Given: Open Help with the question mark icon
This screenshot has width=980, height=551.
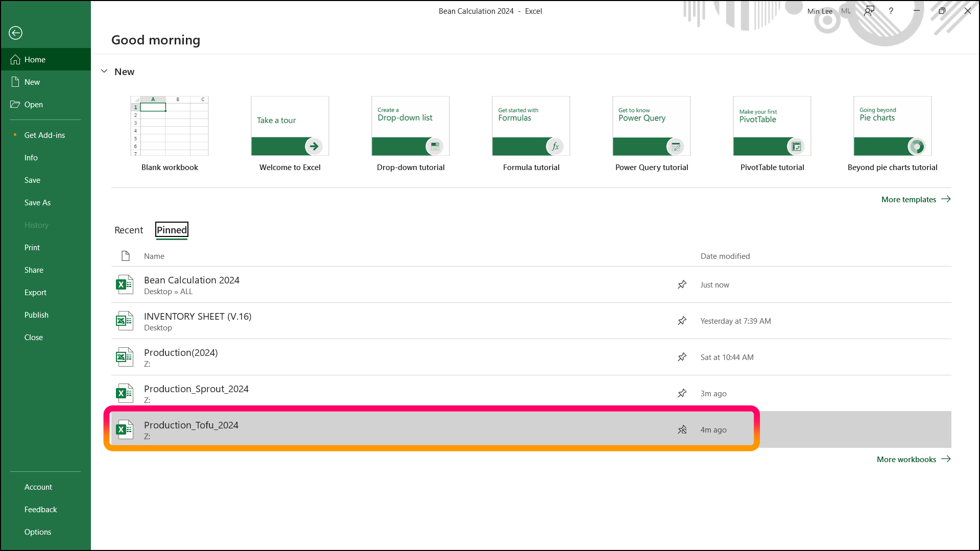Looking at the screenshot, I should click(891, 11).
